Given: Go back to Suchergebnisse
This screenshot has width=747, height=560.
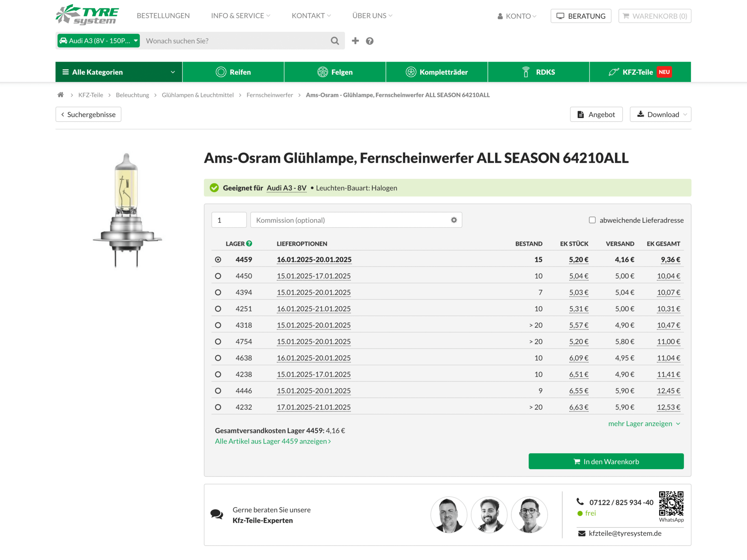Looking at the screenshot, I should [x=88, y=114].
